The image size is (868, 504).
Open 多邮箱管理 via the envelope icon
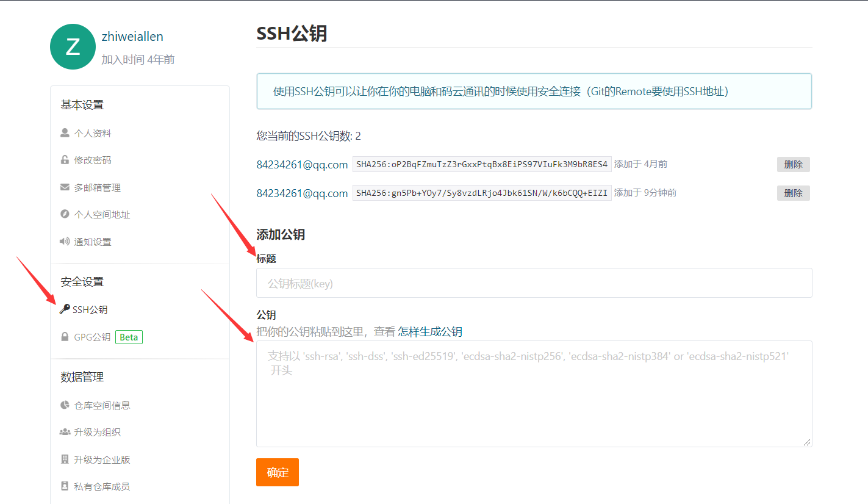[64, 187]
